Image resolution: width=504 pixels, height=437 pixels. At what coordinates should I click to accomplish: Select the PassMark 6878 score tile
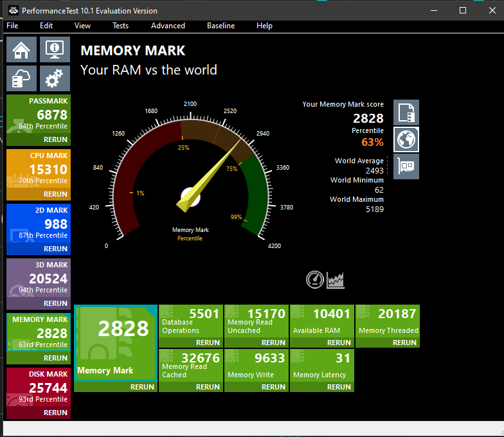pyautogui.click(x=39, y=114)
